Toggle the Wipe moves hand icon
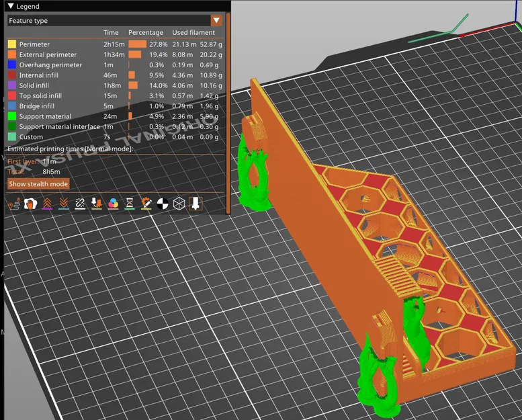522x420 pixels. pos(30,204)
